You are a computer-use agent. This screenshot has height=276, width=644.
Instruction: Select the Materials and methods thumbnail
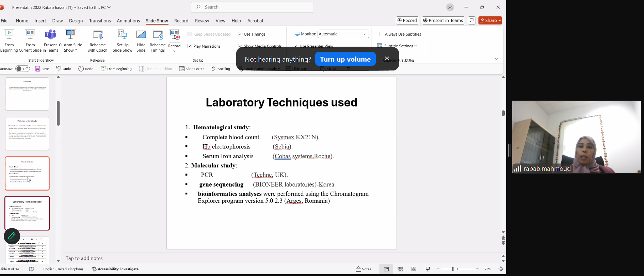pos(27,134)
